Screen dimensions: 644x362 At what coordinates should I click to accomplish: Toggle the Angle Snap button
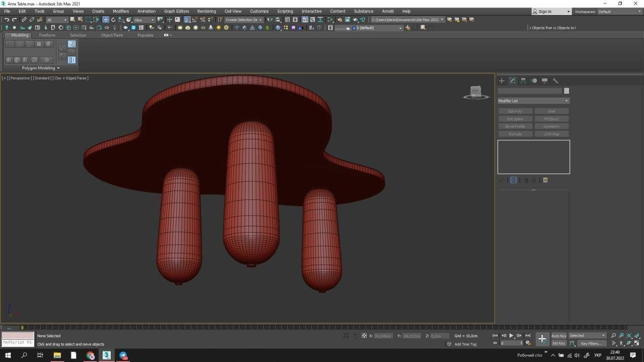tap(195, 20)
